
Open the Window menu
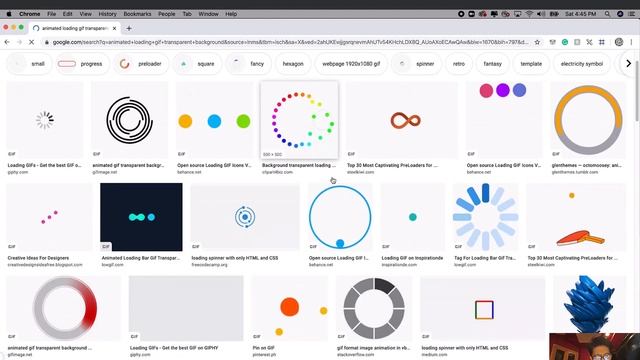point(209,14)
